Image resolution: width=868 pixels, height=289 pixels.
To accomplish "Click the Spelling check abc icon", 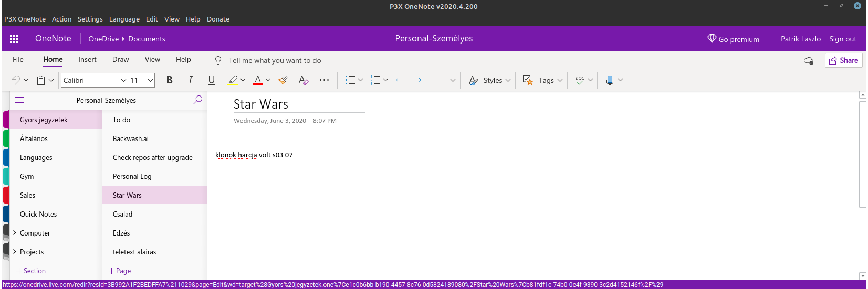I will click(580, 80).
